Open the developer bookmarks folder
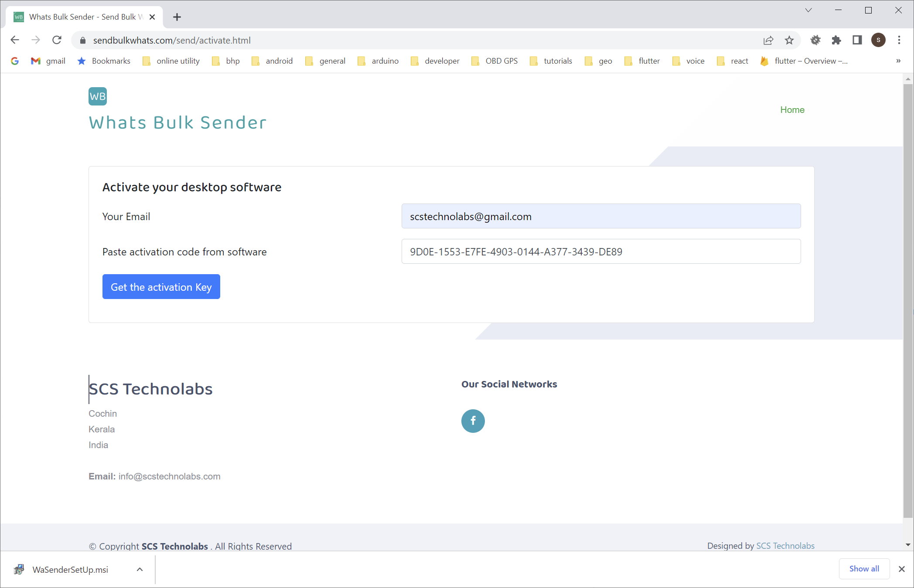Screen dimensions: 914x588 435,61
